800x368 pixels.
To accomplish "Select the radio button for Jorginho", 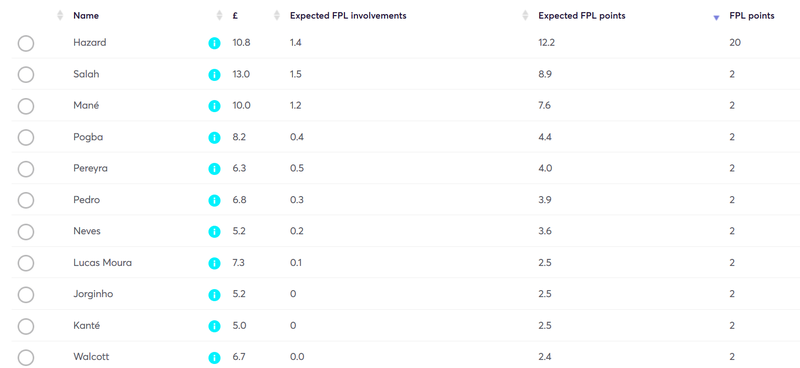I will (x=26, y=295).
